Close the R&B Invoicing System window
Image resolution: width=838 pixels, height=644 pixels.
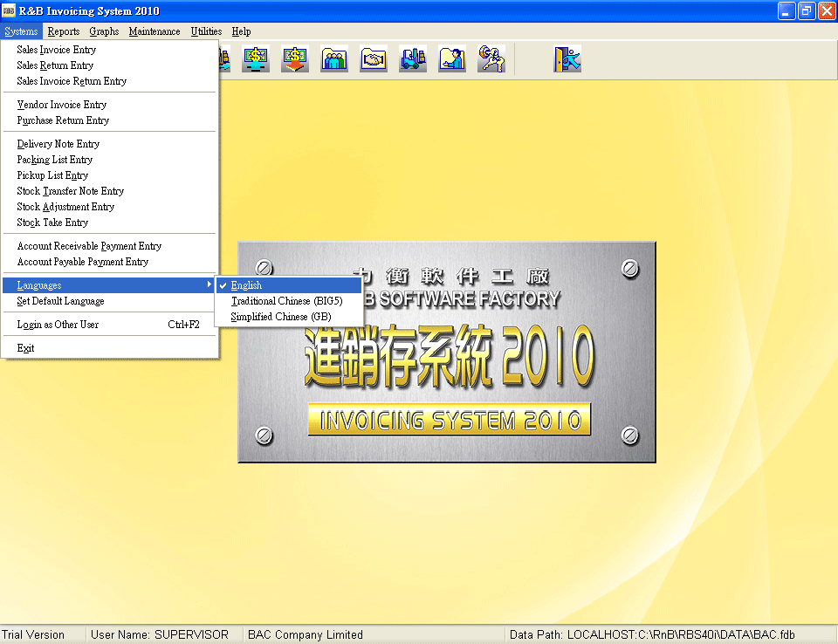(x=827, y=11)
